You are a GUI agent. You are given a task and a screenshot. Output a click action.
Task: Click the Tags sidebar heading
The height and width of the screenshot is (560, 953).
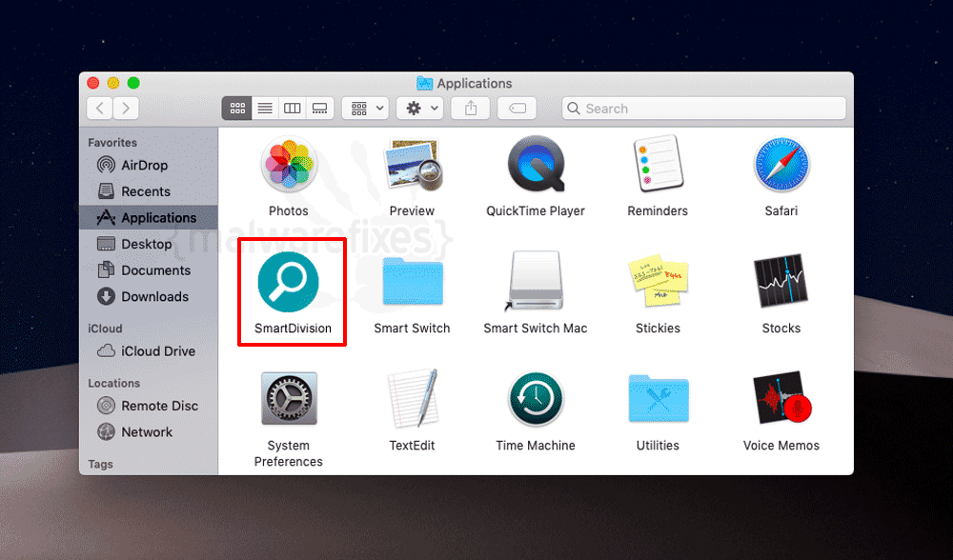(x=100, y=464)
